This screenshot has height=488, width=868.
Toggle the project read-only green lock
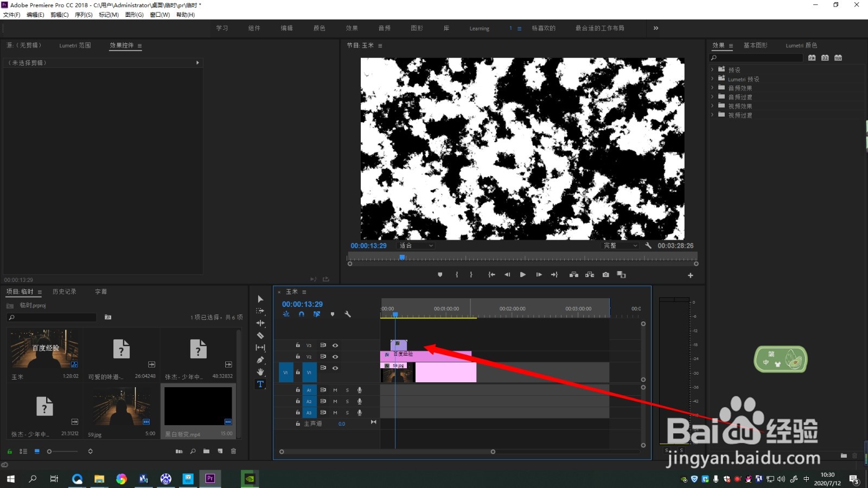click(10, 451)
